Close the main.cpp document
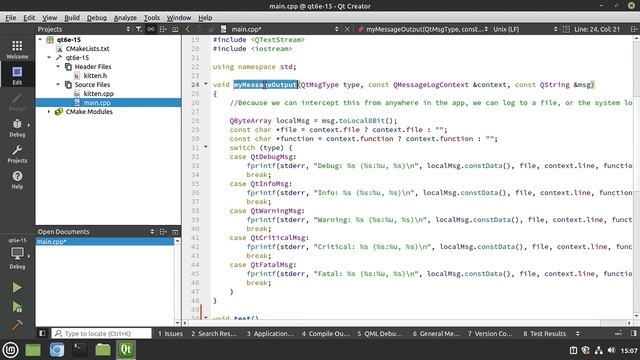This screenshot has width=640, height=360. click(x=347, y=29)
